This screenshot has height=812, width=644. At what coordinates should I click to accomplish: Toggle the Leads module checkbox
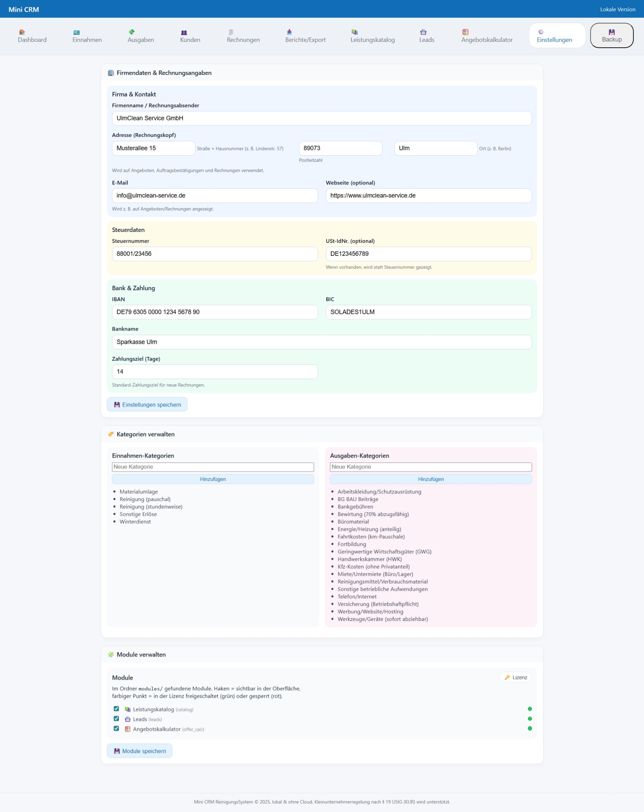[116, 718]
